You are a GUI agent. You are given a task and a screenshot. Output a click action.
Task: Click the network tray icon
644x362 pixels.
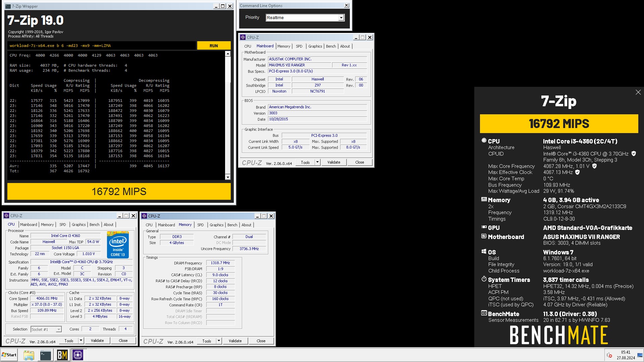coord(640,355)
